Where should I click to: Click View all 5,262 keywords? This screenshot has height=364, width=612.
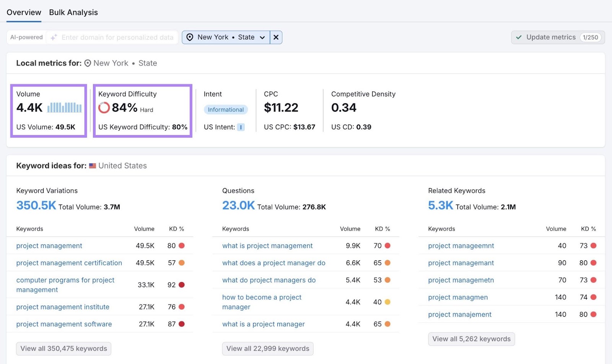471,339
